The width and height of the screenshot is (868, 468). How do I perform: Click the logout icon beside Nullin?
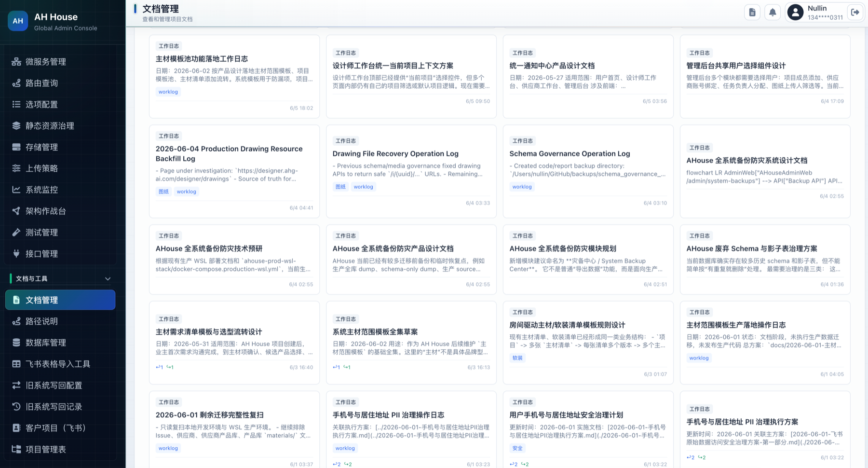(x=855, y=13)
